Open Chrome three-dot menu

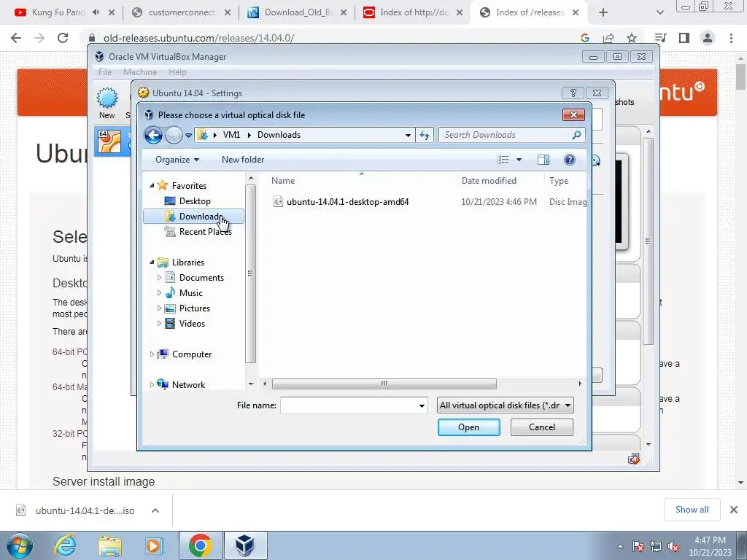click(x=731, y=38)
